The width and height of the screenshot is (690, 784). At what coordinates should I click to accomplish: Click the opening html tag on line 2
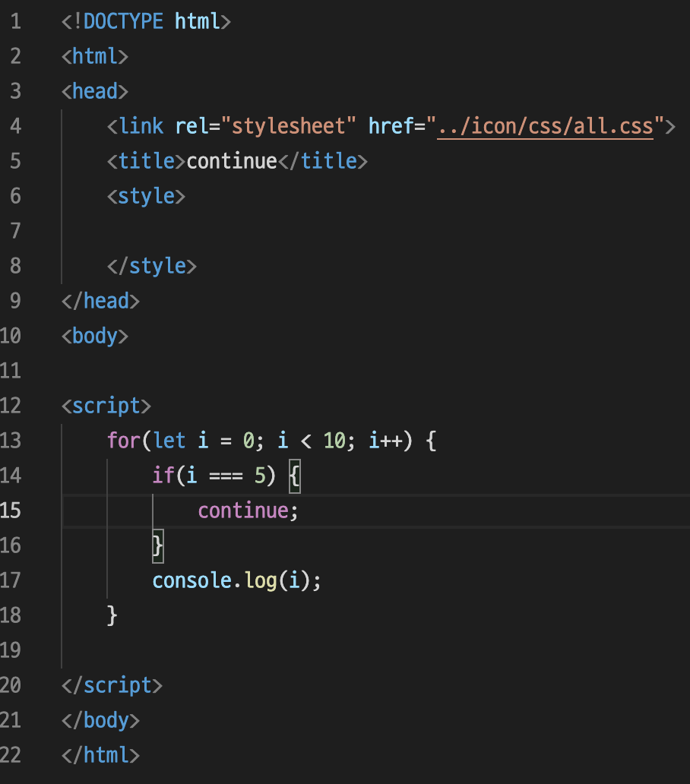click(x=95, y=56)
